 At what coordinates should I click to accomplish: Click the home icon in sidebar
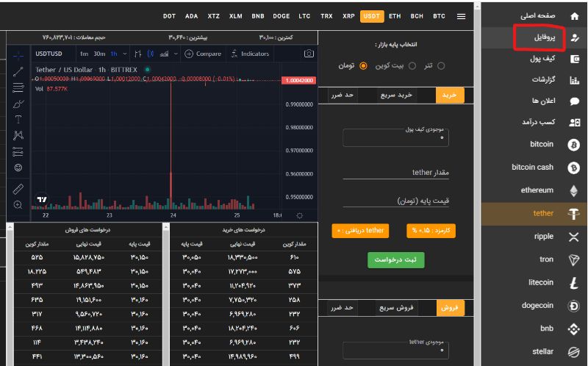click(574, 16)
